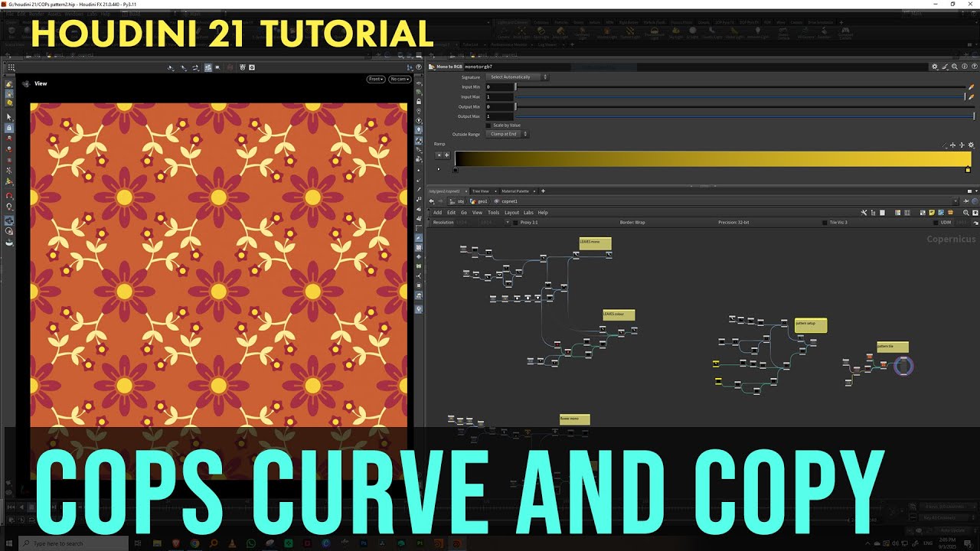This screenshot has height=551, width=980.
Task: Open the ramp gear options icon
Action: (971, 145)
